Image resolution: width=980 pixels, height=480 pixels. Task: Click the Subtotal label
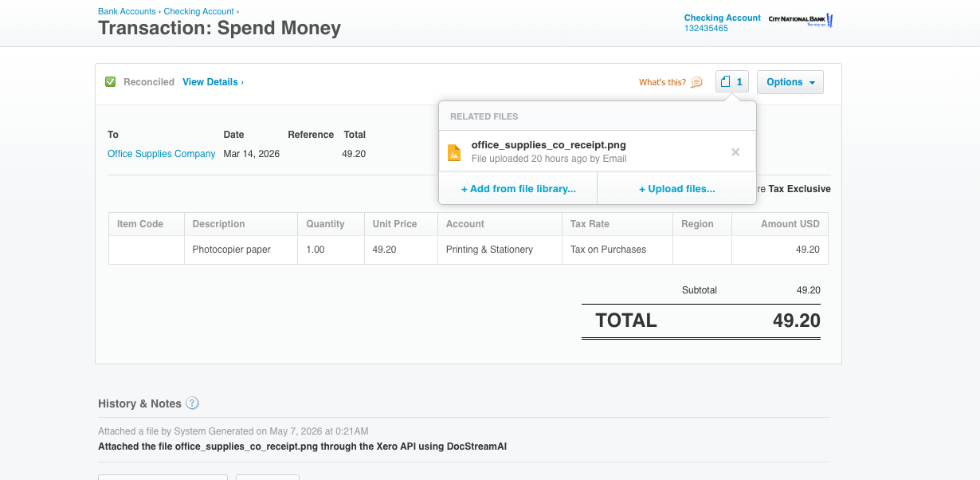point(700,290)
